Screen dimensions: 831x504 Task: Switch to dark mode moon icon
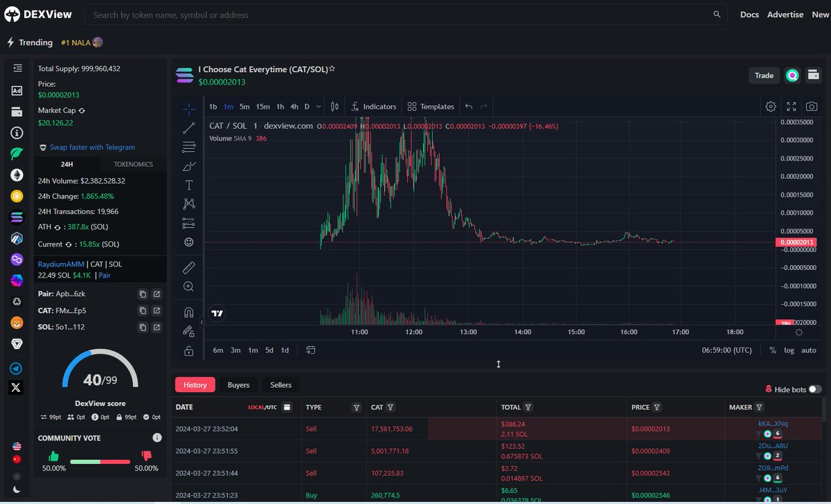tap(16, 489)
